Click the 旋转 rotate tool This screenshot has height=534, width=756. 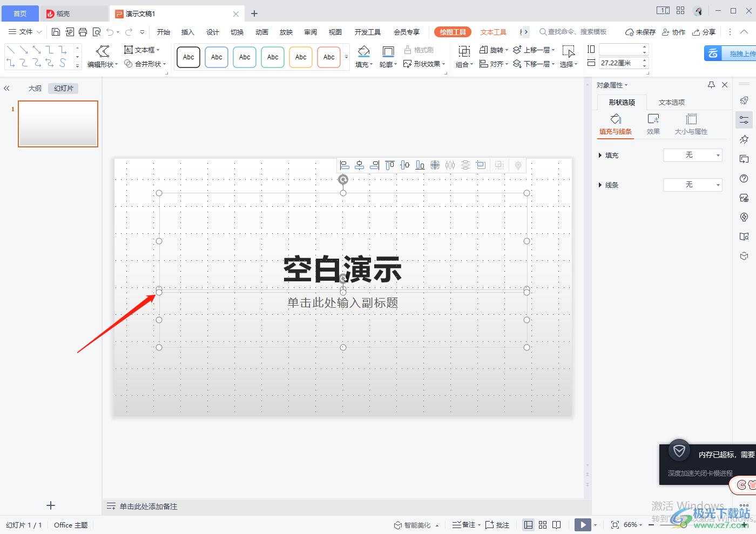[494, 50]
